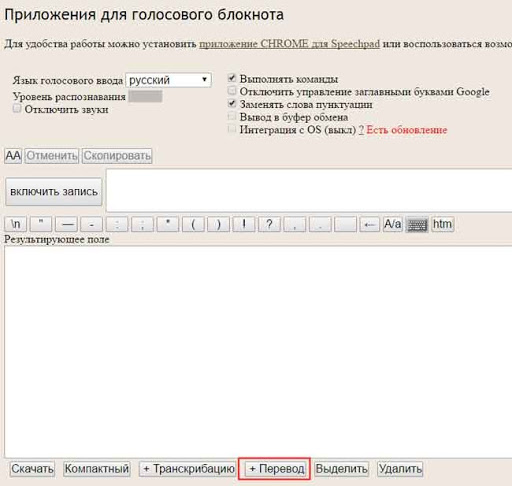The image size is (512, 486).
Task: Click the backspace arrow button
Action: click(x=369, y=224)
